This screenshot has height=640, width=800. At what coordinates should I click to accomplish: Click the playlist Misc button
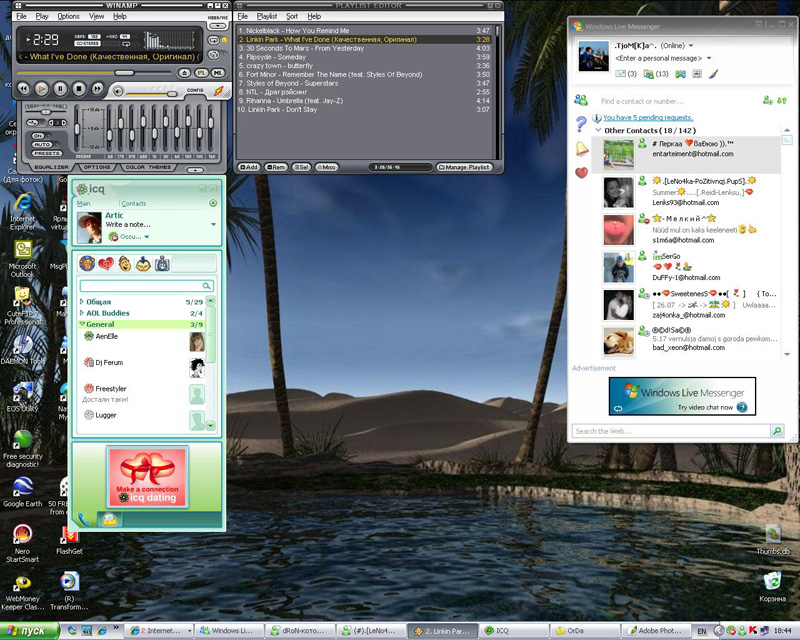pos(327,167)
